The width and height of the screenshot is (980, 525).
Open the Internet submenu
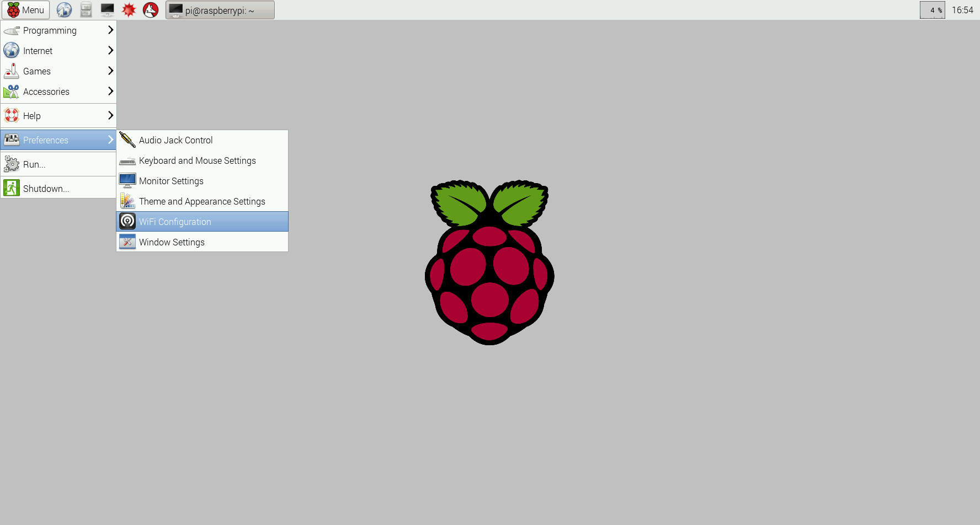(x=58, y=51)
